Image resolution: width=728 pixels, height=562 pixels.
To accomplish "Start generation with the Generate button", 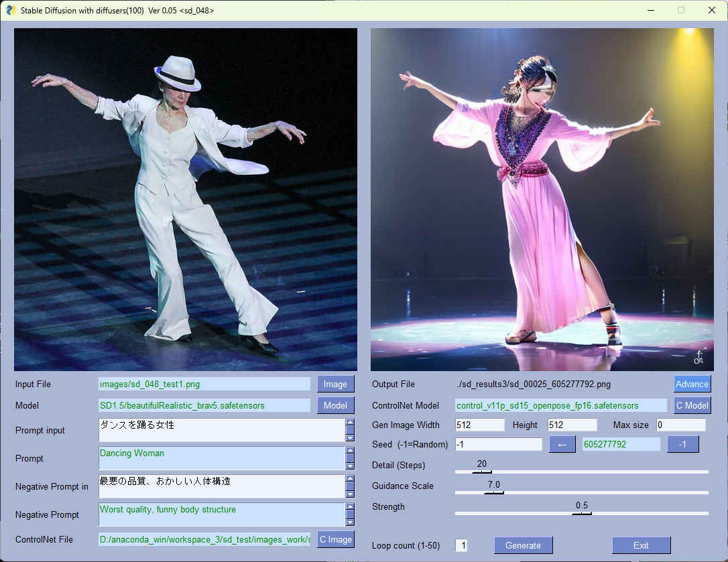I will (x=523, y=545).
